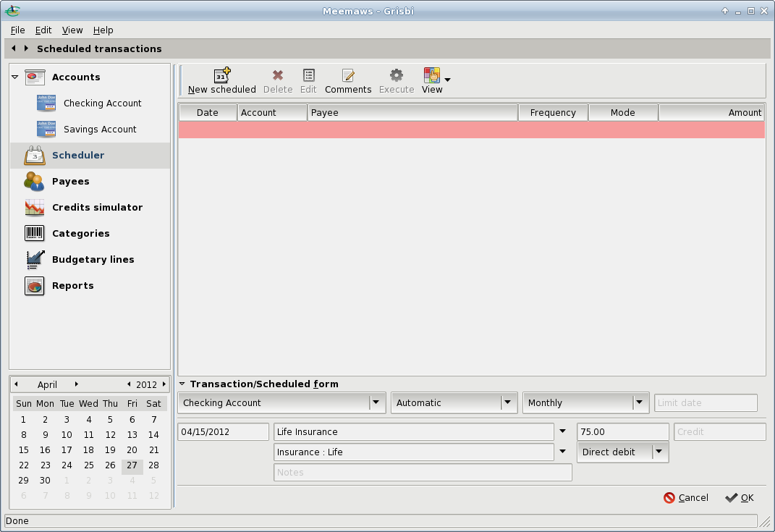
Task: Open the Automatic mode combo box
Action: coord(454,403)
